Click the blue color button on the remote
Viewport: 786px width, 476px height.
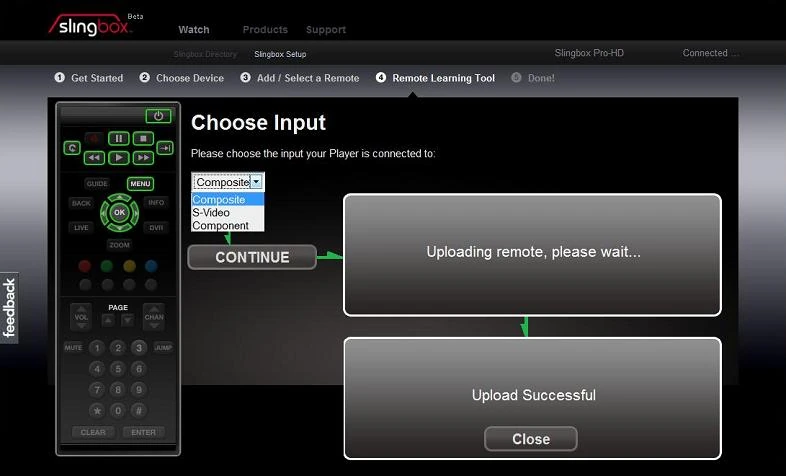[x=151, y=266]
